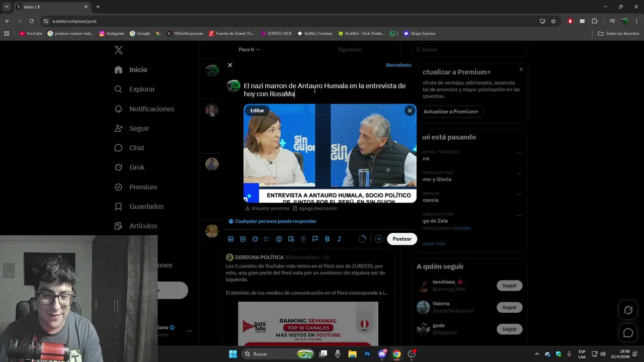Click the Buscar search field on X
Viewport: 644px width, 362px height.
click(x=469, y=49)
